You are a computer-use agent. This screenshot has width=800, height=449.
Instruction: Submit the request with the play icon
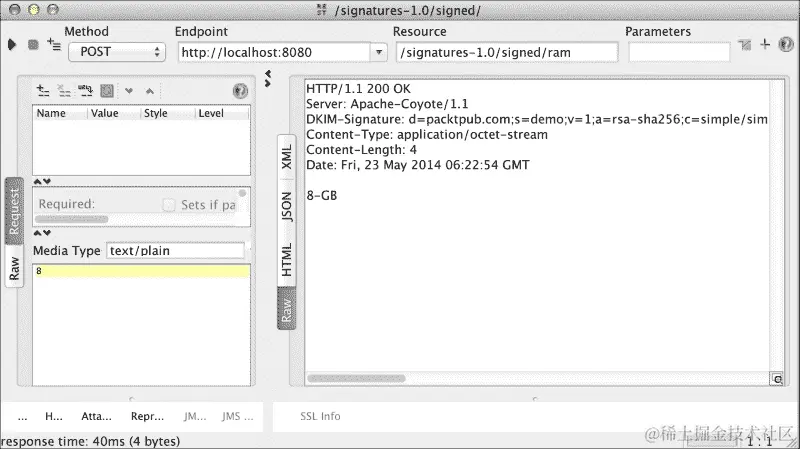click(x=12, y=45)
